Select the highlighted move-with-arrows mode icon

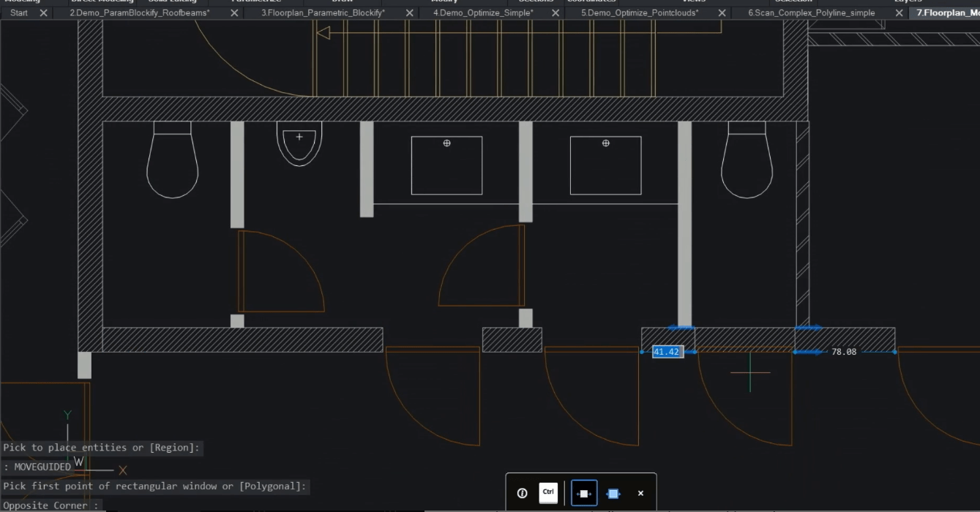(x=584, y=494)
